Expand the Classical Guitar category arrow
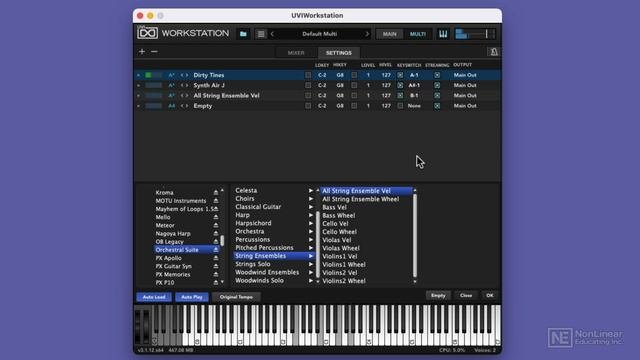This screenshot has height=360, width=640. [311, 207]
